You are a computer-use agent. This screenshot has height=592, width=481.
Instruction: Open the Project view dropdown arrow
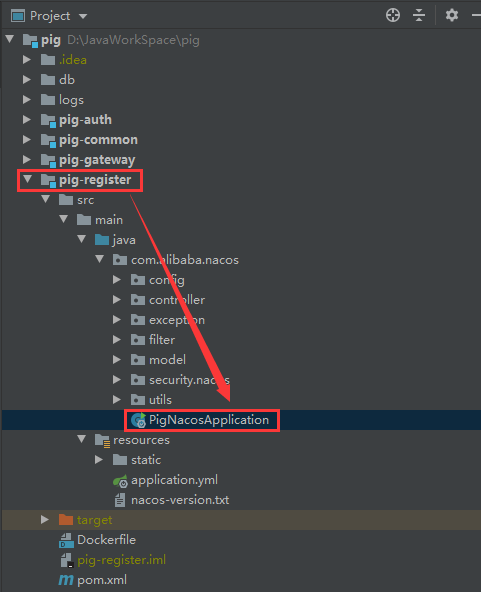click(83, 16)
